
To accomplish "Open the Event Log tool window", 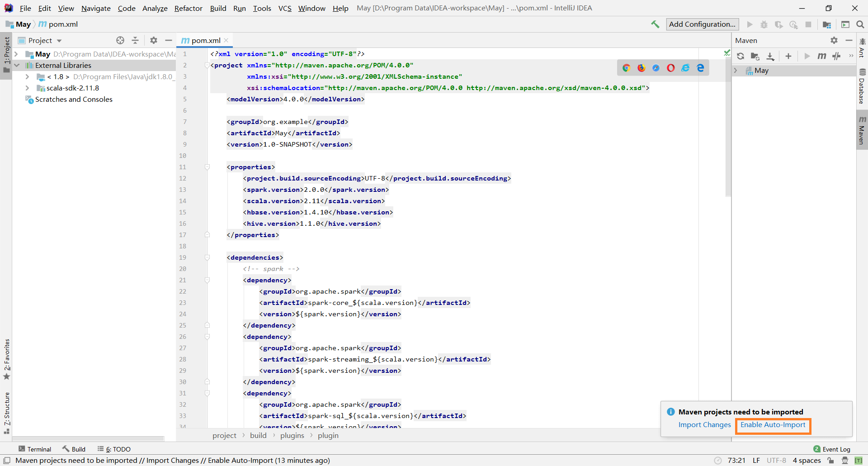I will tap(832, 449).
